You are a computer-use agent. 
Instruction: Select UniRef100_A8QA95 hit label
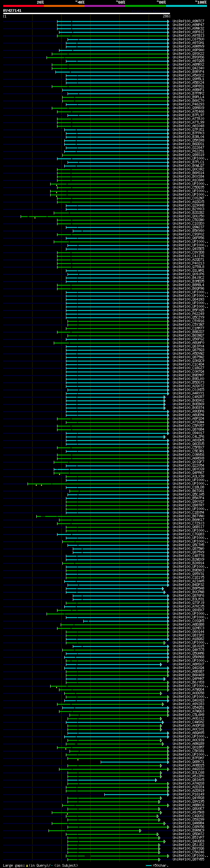tap(188, 733)
